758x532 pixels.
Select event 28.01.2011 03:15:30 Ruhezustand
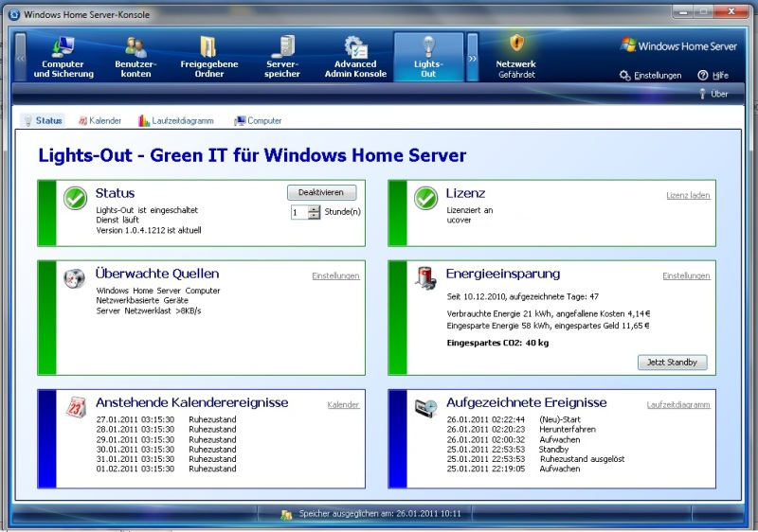tap(167, 429)
